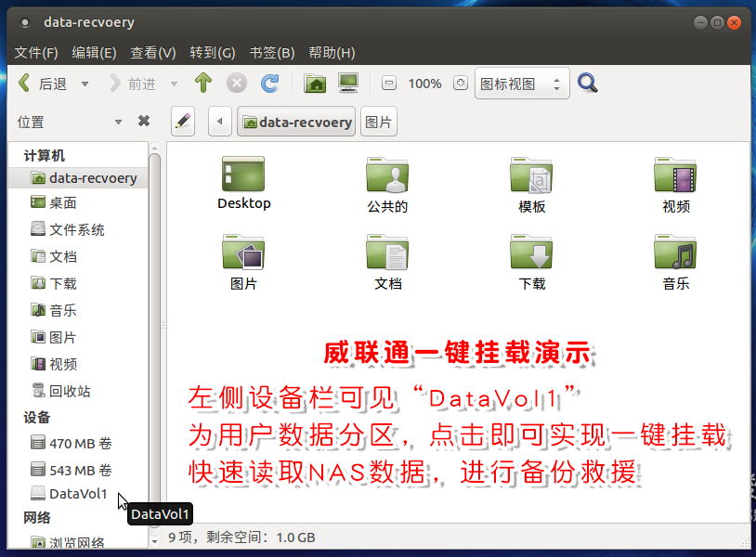
Task: Click the 设备 section header
Action: pyautogui.click(x=37, y=417)
